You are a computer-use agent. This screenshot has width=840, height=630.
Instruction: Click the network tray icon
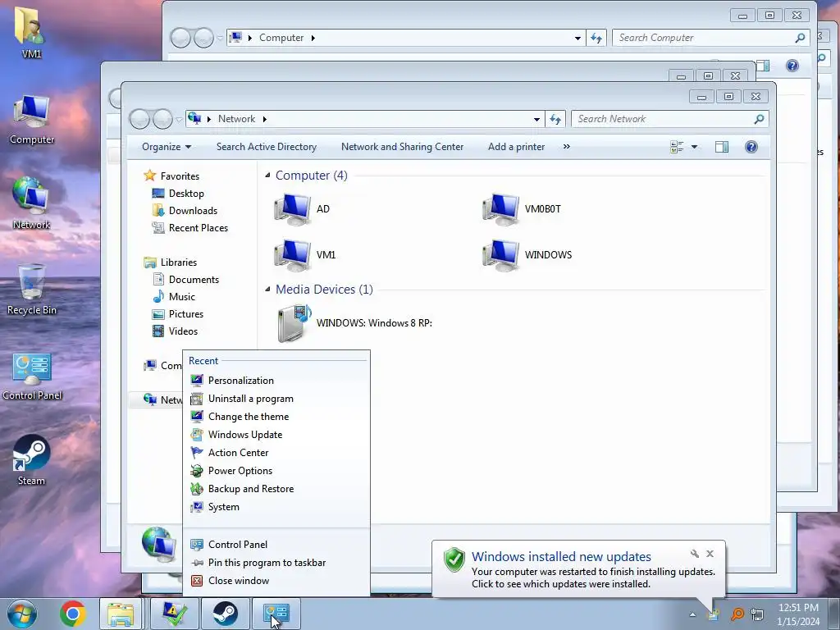[x=757, y=614]
